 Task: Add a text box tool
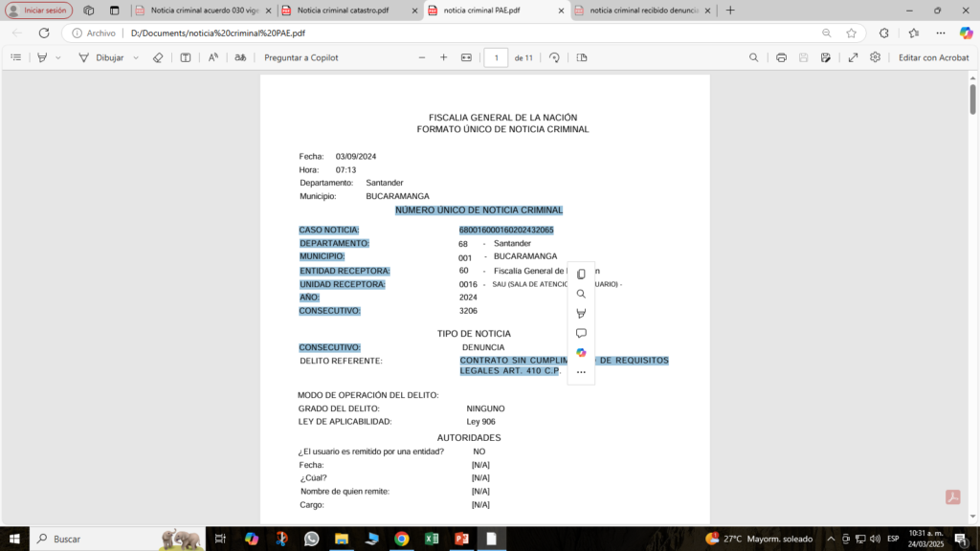coord(186,57)
